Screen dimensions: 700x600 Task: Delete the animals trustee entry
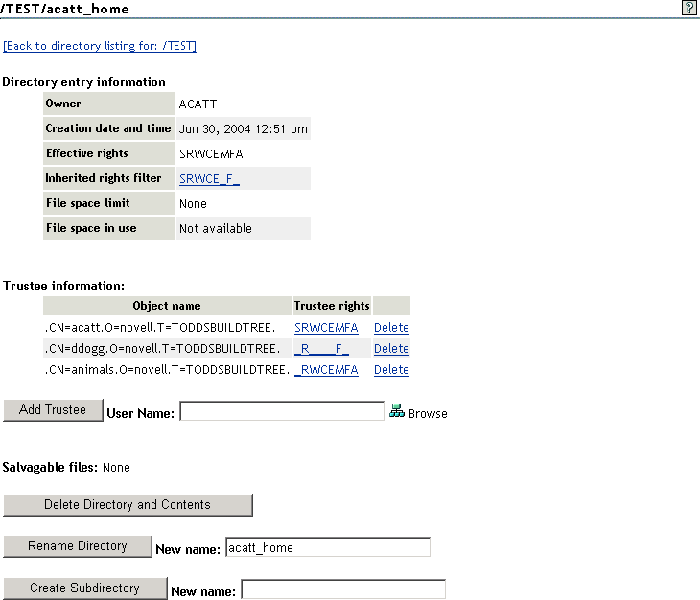391,370
